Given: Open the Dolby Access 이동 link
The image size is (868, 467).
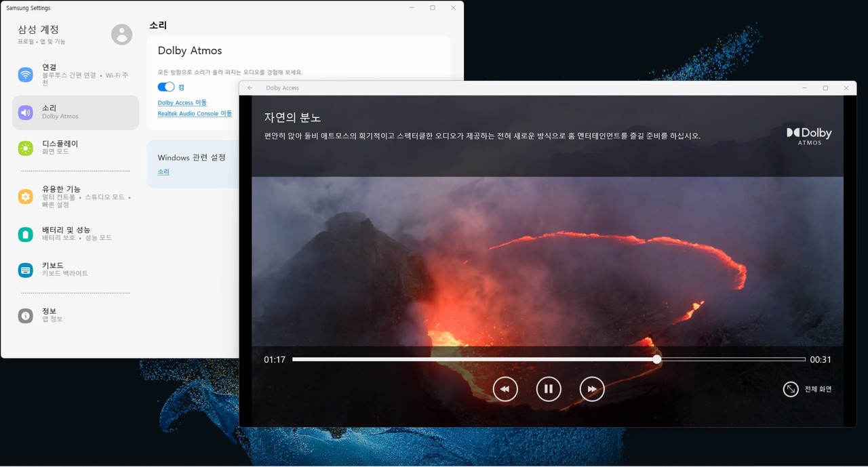Looking at the screenshot, I should [182, 103].
